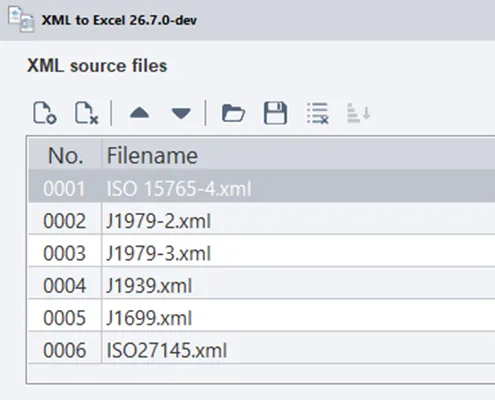Save file list with floppy icon

[275, 113]
